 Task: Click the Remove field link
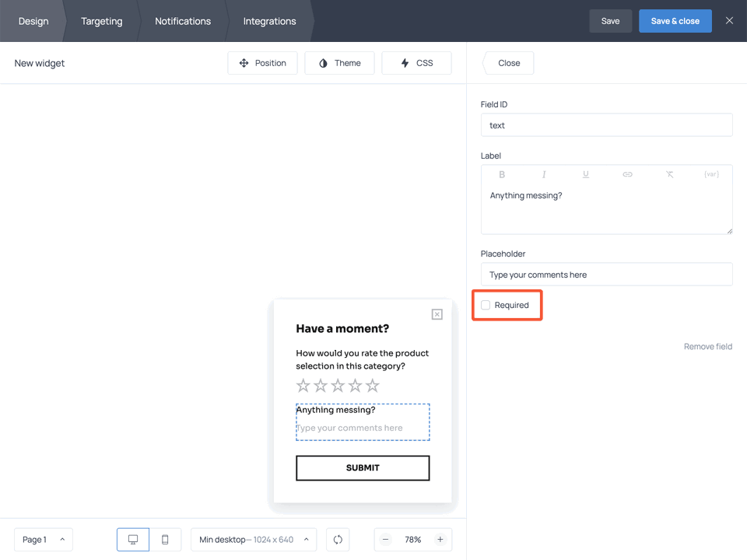707,346
